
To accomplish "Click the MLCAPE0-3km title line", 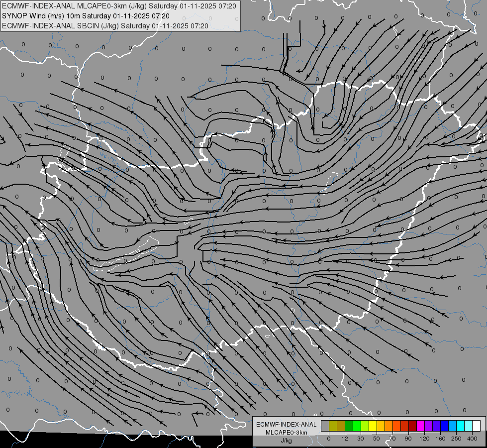I will click(119, 6).
